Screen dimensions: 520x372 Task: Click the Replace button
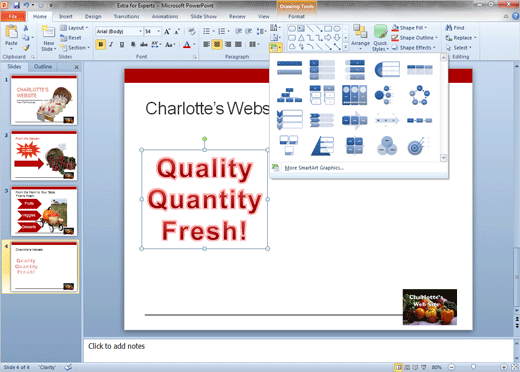(x=461, y=38)
